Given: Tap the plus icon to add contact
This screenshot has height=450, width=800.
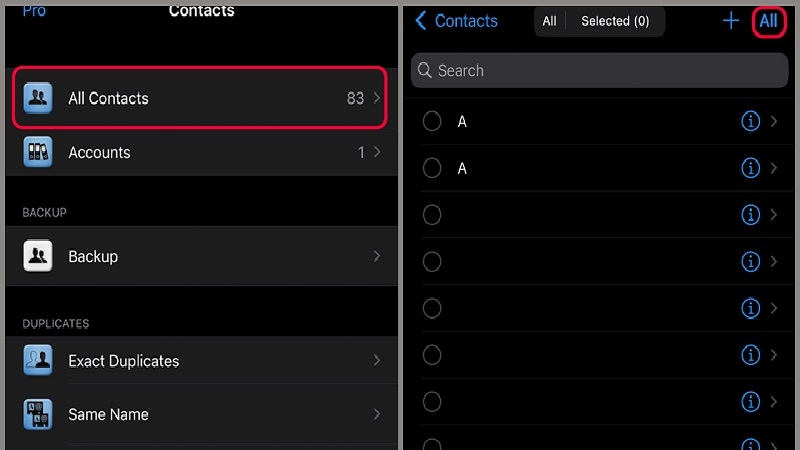Looking at the screenshot, I should 731,21.
